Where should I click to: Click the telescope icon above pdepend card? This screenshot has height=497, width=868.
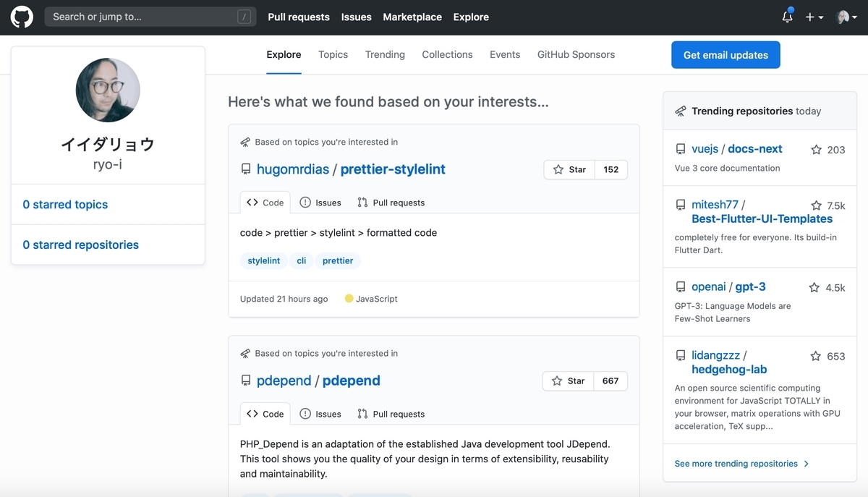coord(245,353)
